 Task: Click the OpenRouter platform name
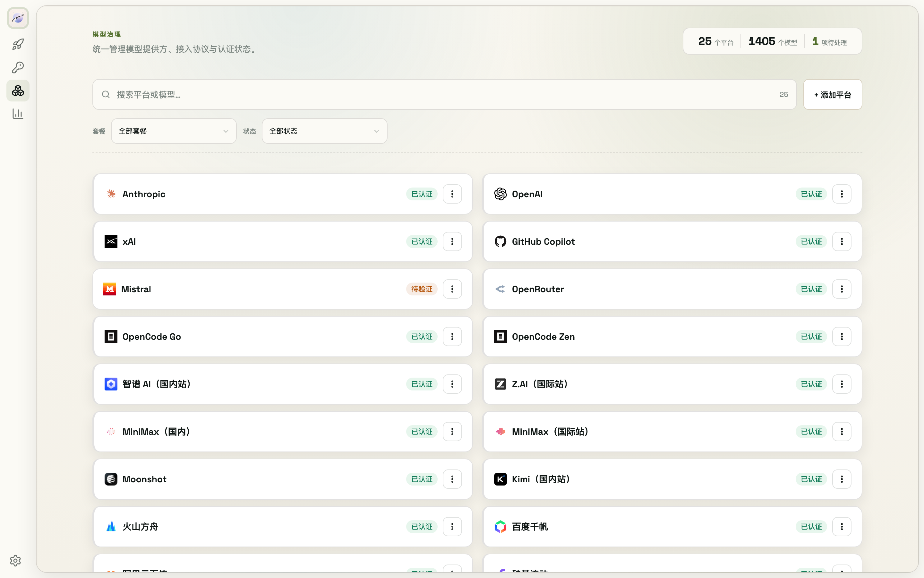point(538,289)
